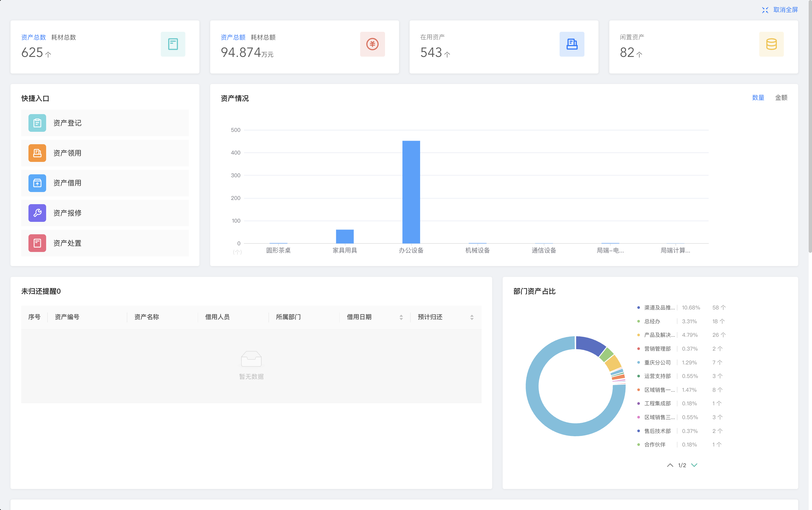
Task: Click the idle assets database icon
Action: coord(771,44)
